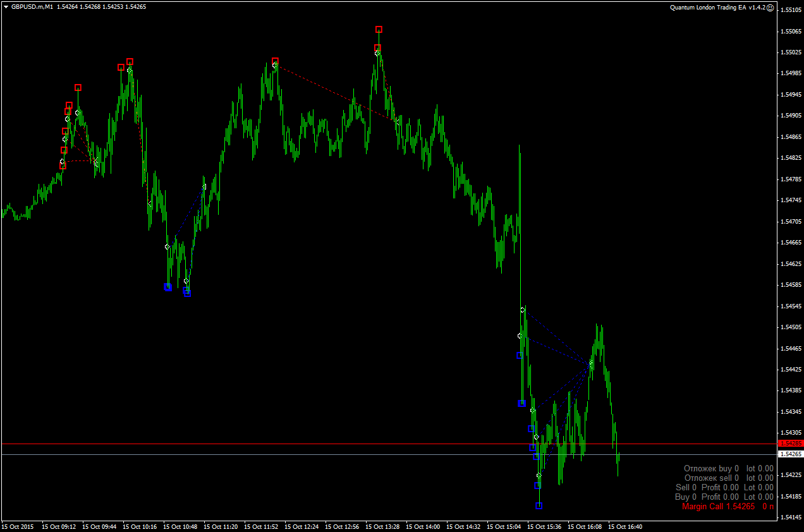Click the '15 Oct 14:32' time axis label
Image resolution: width=804 pixels, height=532 pixels.
pos(463,526)
